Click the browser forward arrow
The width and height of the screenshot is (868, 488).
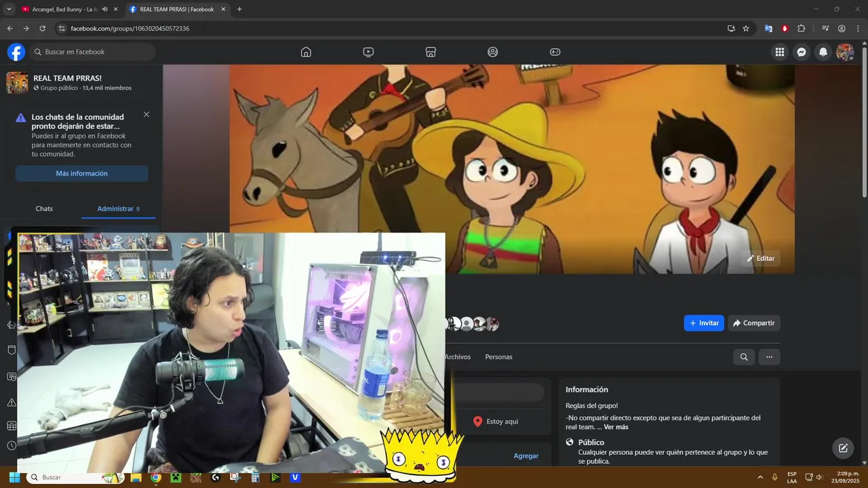[x=26, y=28]
